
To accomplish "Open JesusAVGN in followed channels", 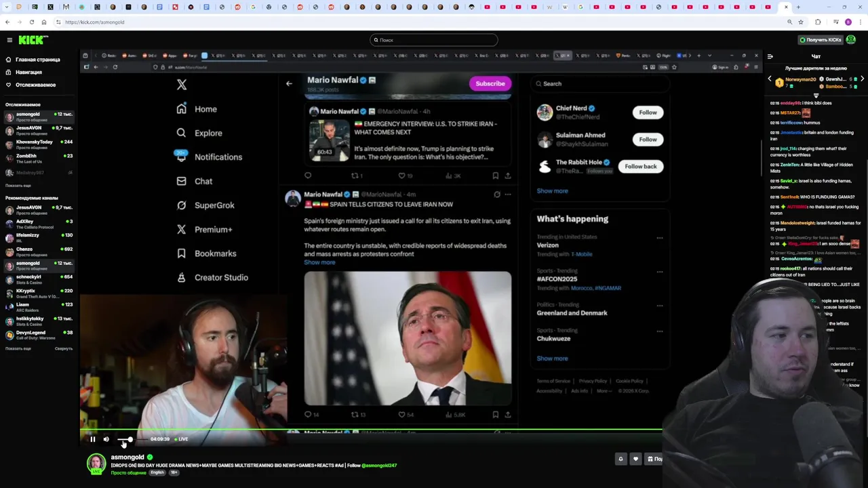I will [x=39, y=130].
